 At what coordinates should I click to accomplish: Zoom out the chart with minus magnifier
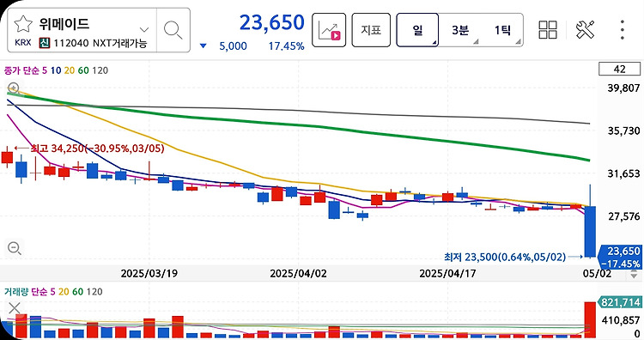tap(15, 248)
